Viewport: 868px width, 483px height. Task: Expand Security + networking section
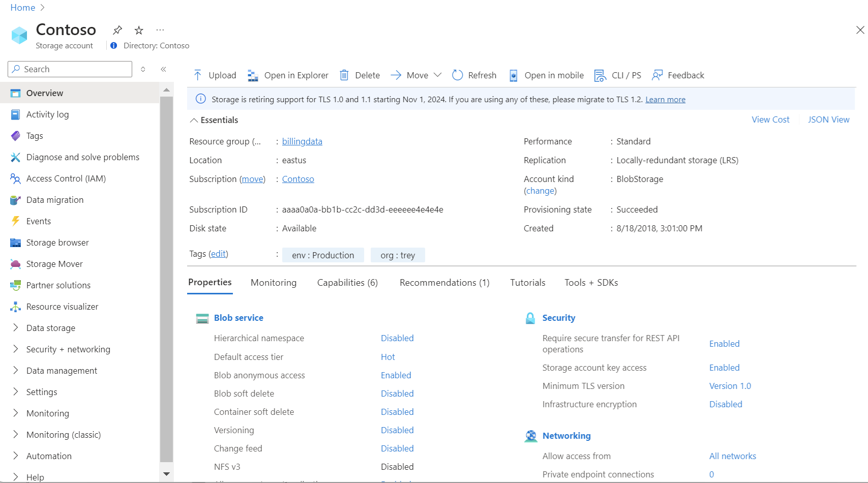point(15,349)
